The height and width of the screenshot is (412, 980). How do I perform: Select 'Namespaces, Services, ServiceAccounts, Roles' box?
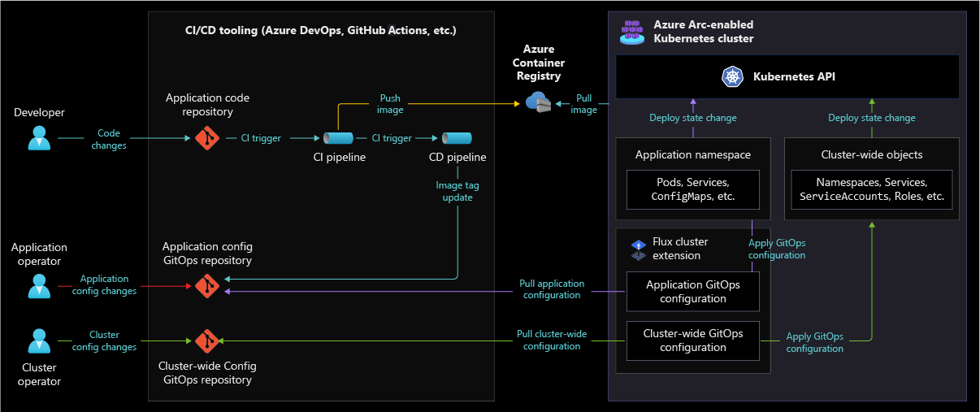(x=872, y=190)
